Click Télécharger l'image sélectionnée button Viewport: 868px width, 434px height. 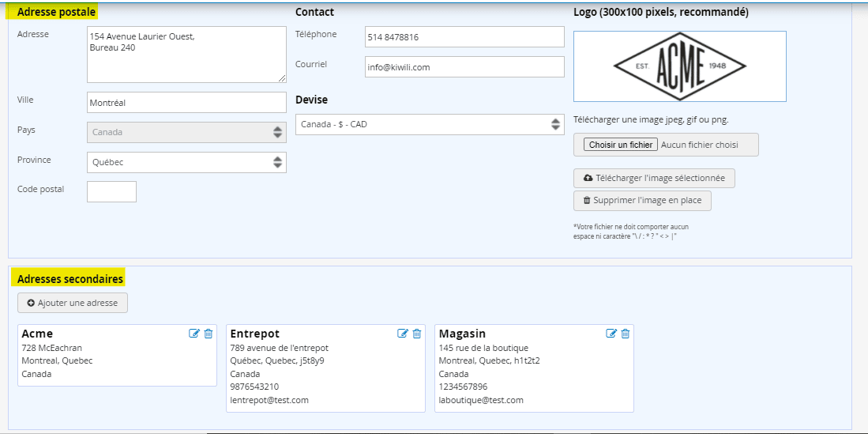(x=654, y=179)
